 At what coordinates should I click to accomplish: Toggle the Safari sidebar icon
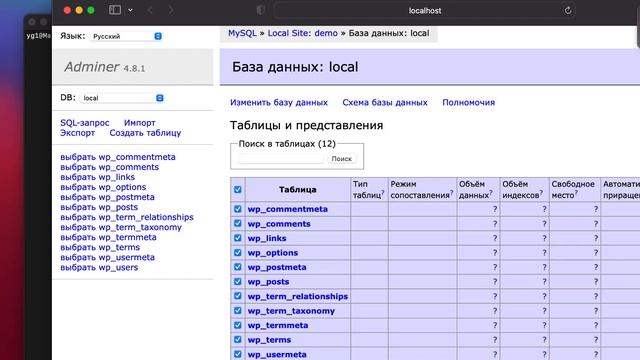[115, 10]
